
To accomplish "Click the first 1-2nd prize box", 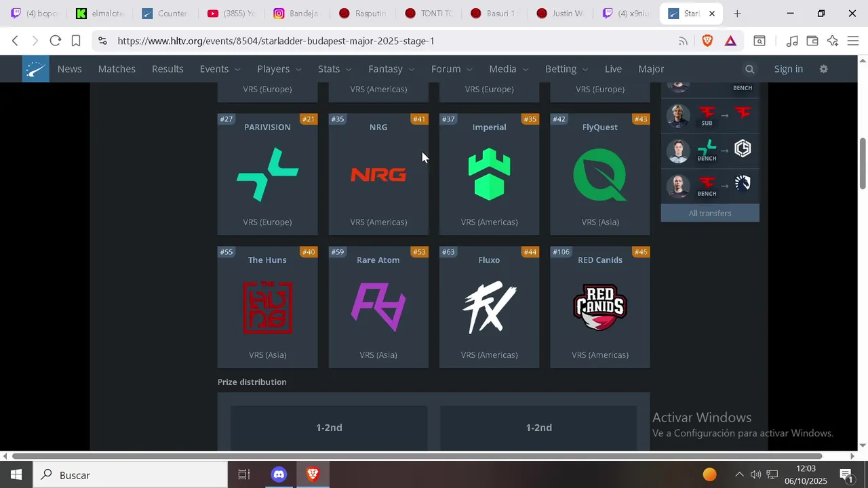I will 329,428.
